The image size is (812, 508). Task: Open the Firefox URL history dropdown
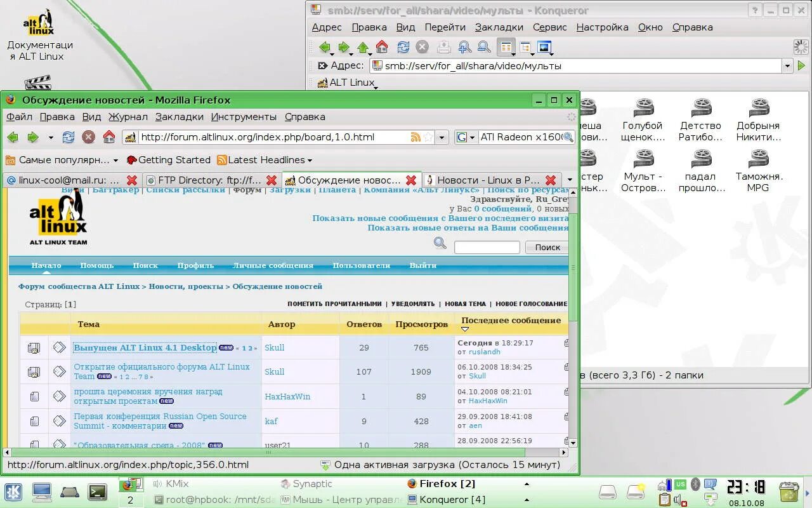[442, 137]
